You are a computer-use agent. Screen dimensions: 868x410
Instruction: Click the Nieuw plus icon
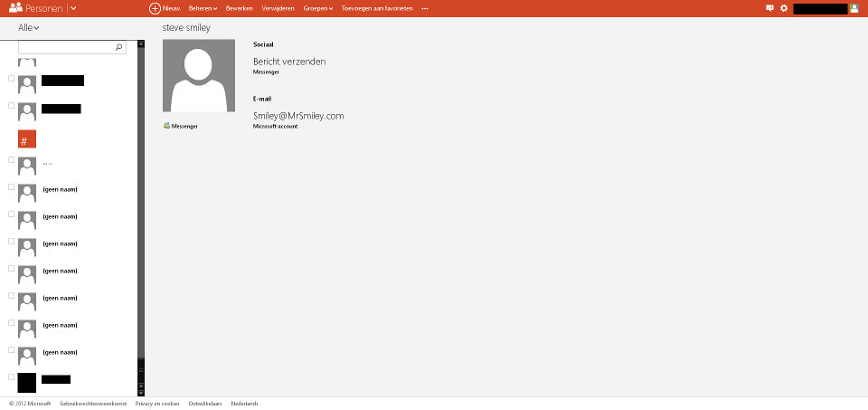(x=155, y=8)
